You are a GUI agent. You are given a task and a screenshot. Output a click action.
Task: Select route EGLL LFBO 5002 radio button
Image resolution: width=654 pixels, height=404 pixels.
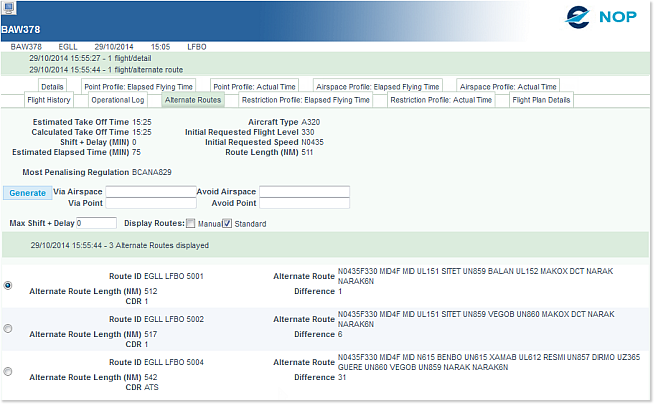[x=9, y=328]
